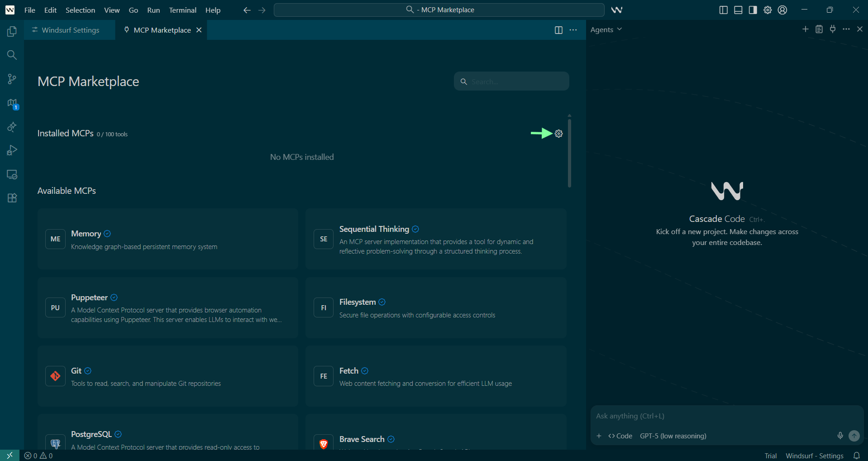Close the MCP Marketplace tab
Viewport: 868px width, 461px height.
tap(199, 30)
